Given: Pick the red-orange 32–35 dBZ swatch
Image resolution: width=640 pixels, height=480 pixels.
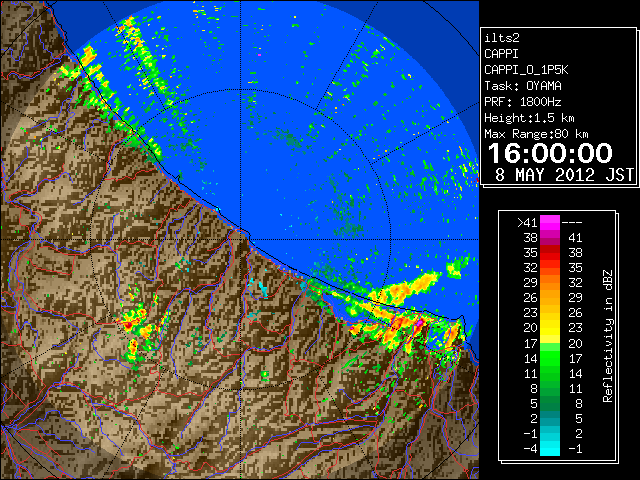Looking at the screenshot, I should pos(550,268).
